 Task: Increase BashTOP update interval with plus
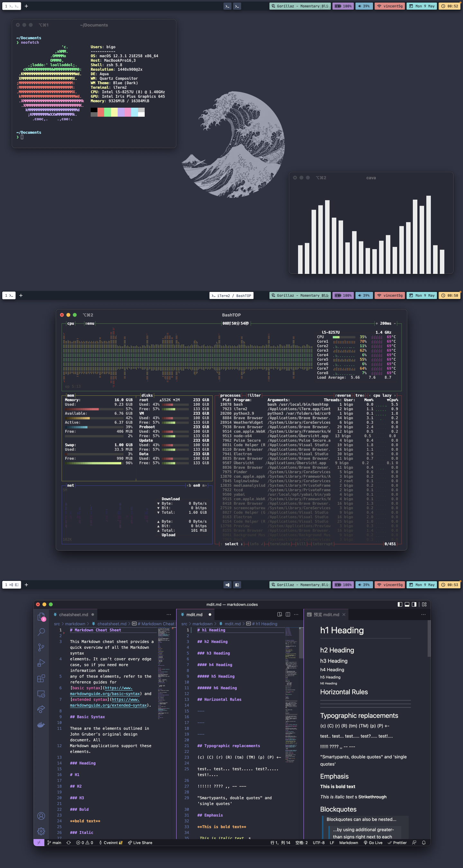coord(377,323)
